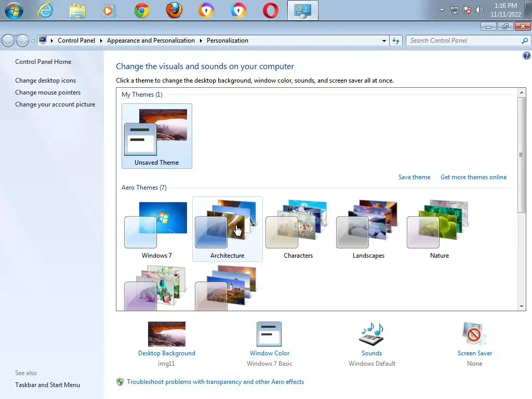Screen dimensions: 532x399
Task: Open the volume speaker tray icon
Action: (480, 10)
